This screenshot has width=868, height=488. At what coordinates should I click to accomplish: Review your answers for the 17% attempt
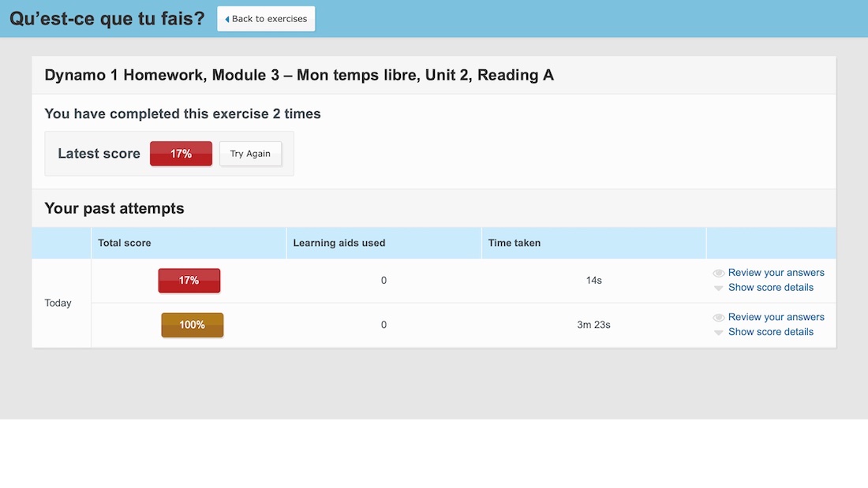[x=776, y=272]
